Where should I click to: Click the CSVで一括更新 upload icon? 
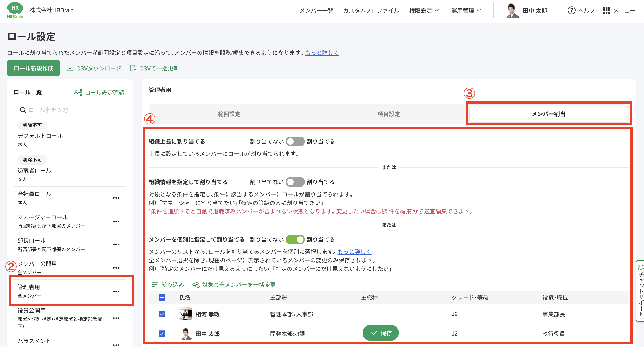tap(133, 68)
